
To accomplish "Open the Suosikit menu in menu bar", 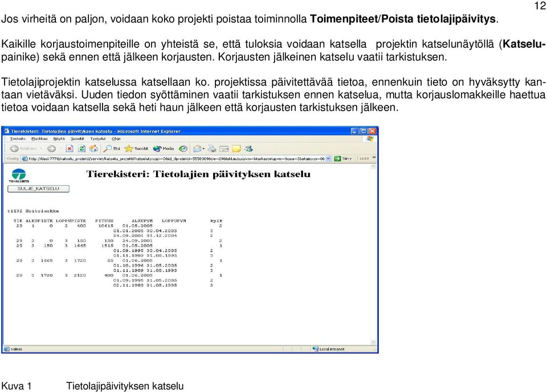I will coord(77,139).
